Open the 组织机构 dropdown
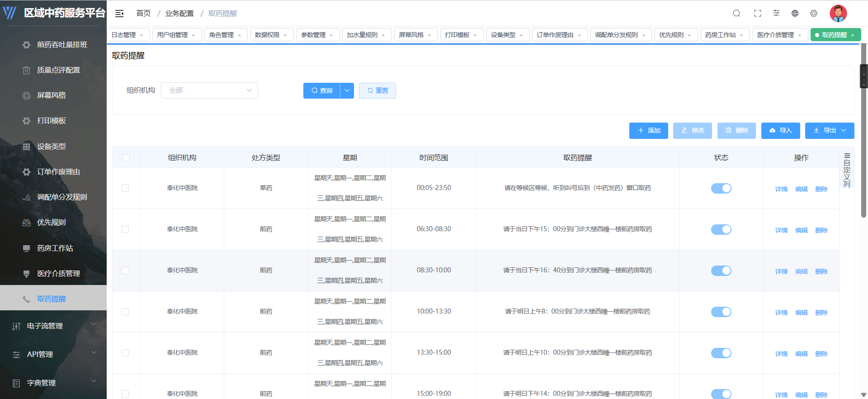 pos(209,90)
